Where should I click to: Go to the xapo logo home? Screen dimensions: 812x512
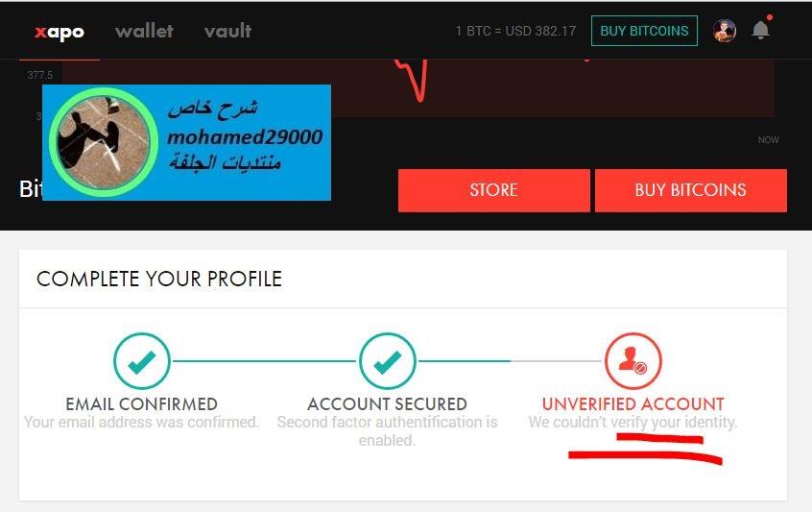click(x=60, y=32)
